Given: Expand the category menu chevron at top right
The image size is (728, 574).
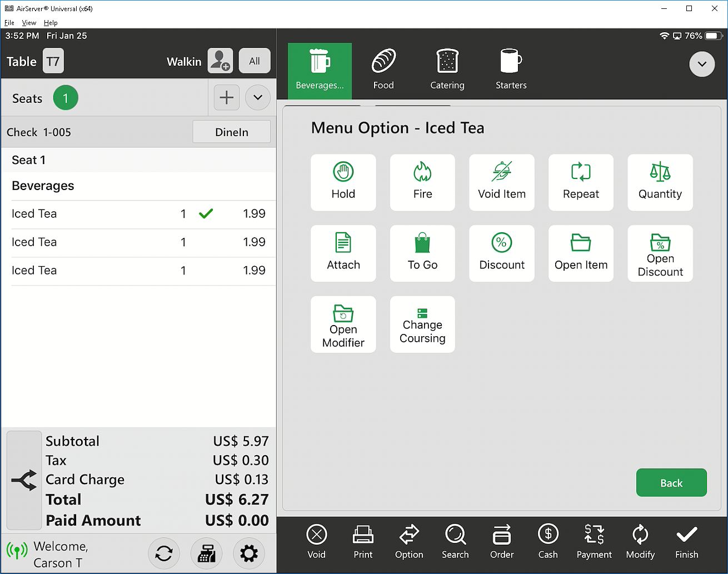Looking at the screenshot, I should pos(702,64).
